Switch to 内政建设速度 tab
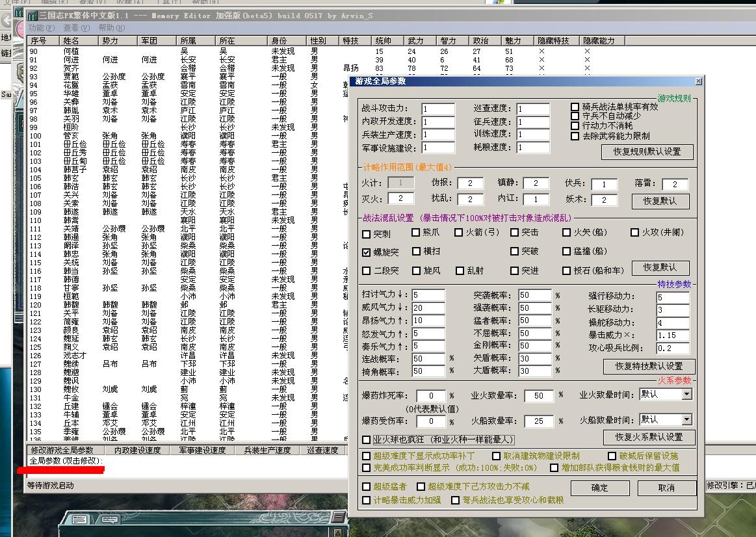The width and height of the screenshot is (756, 537). pos(137,450)
